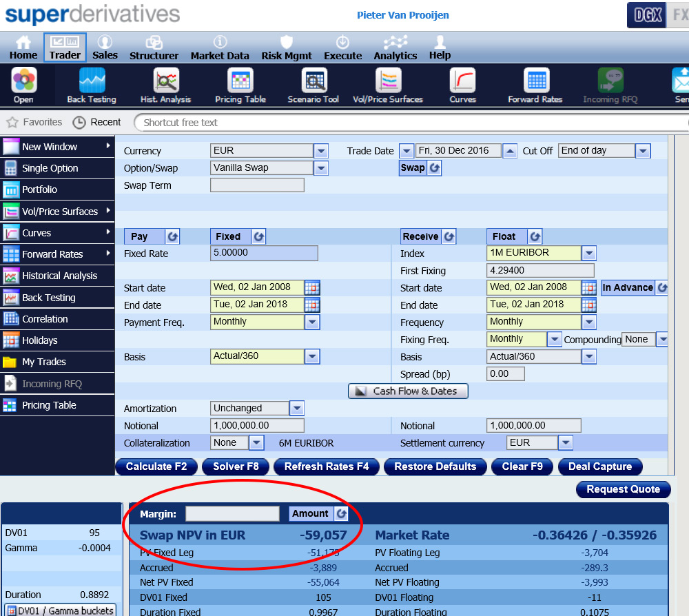Toggle the In Advance fixing switch
Screen dimensions: 689x616
pos(661,288)
